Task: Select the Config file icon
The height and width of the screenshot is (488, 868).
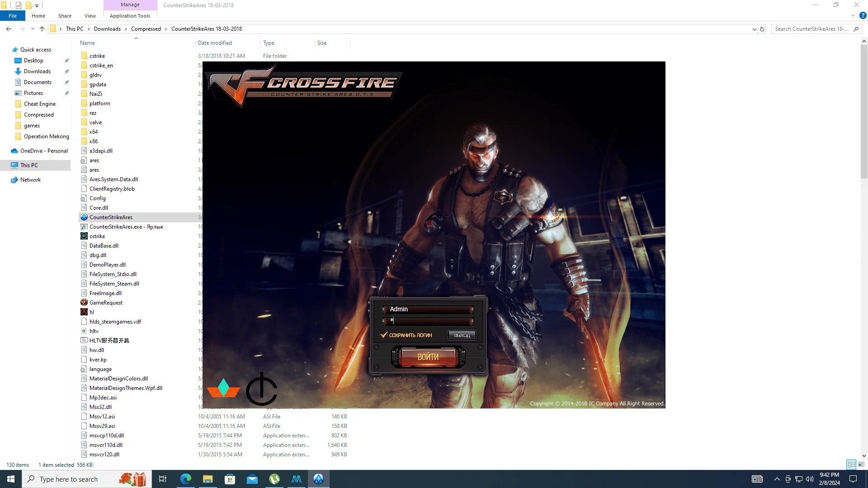Action: click(x=84, y=198)
